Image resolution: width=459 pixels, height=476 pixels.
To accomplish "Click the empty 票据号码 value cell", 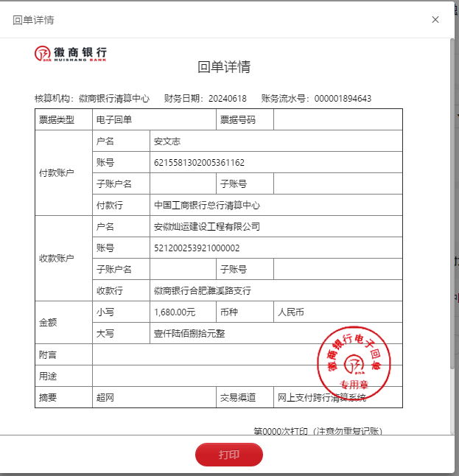I will click(337, 120).
